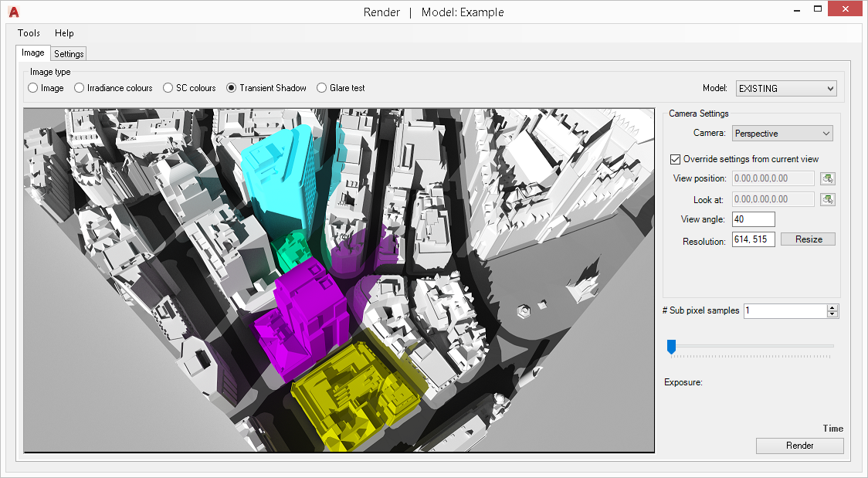The width and height of the screenshot is (868, 478).
Task: Expand the Camera dropdown set to Perspective
Action: pos(782,134)
